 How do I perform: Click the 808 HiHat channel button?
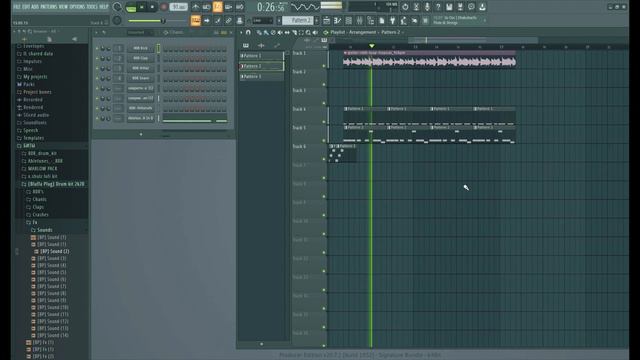140,68
